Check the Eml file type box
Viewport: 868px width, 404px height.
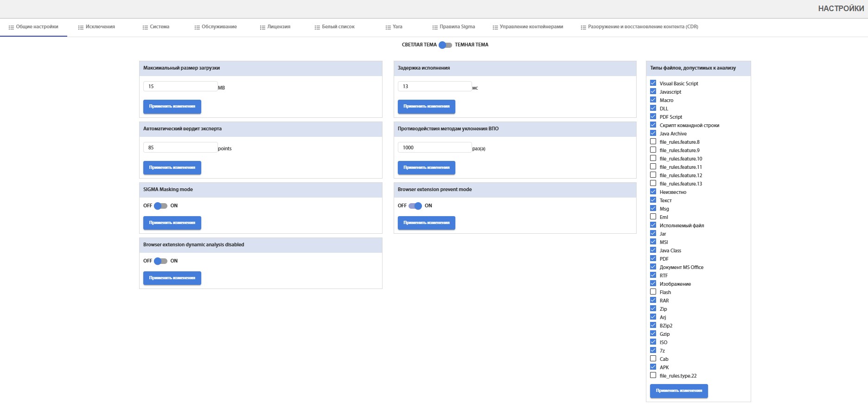click(653, 217)
